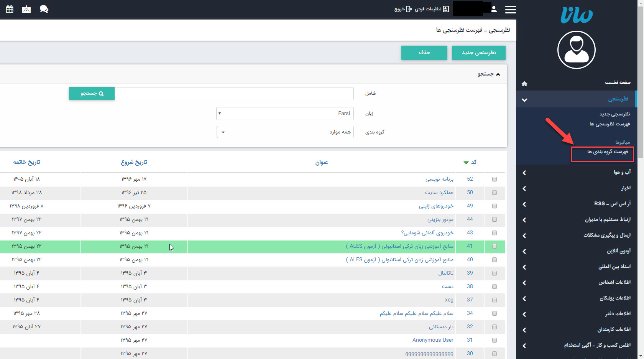
Task: Collapse the search panel (جستجو) header
Action: point(488,74)
